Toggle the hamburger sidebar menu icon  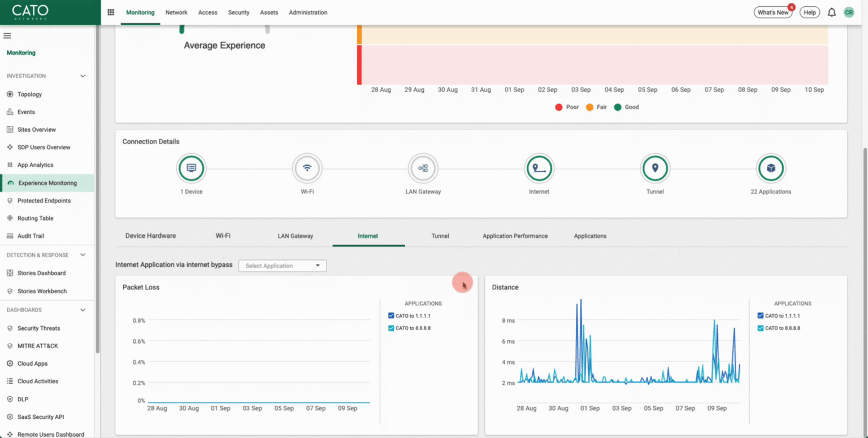tap(7, 36)
